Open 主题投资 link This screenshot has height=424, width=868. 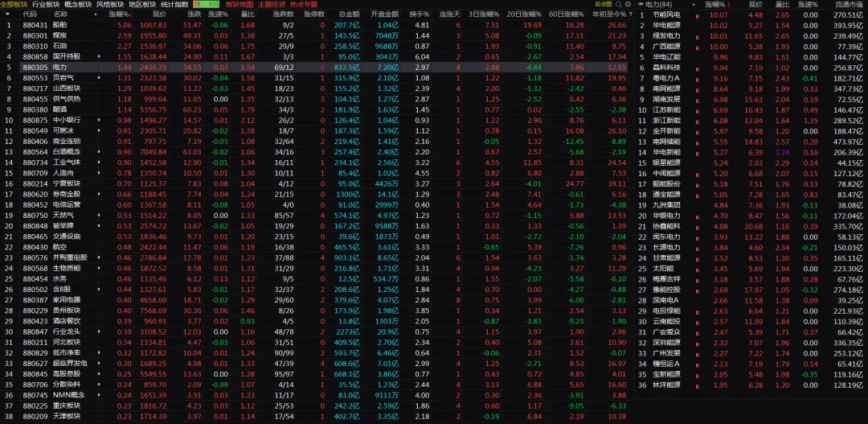tap(272, 5)
